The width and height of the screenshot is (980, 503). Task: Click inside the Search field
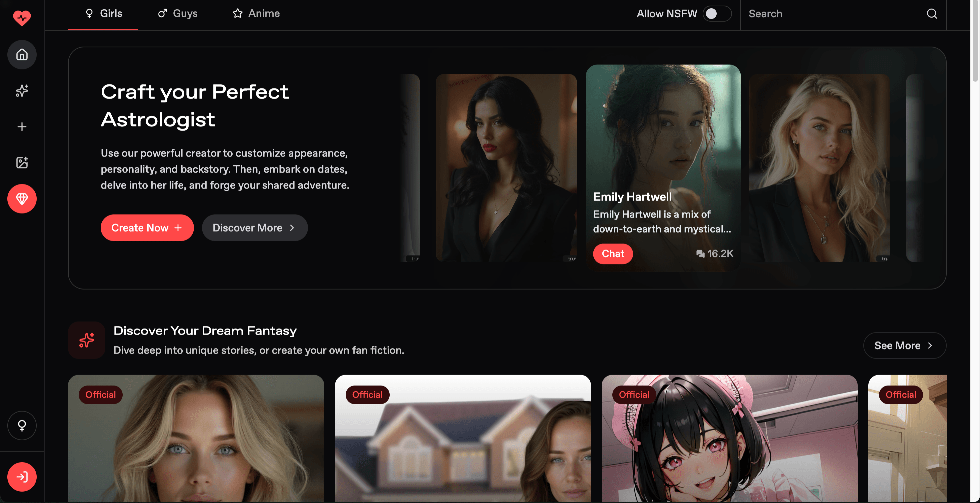pos(799,14)
